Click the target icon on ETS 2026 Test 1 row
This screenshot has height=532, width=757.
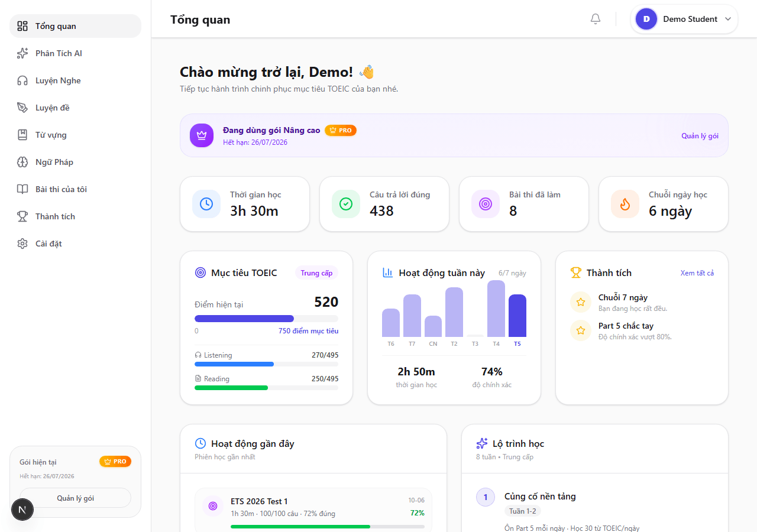pos(213,507)
